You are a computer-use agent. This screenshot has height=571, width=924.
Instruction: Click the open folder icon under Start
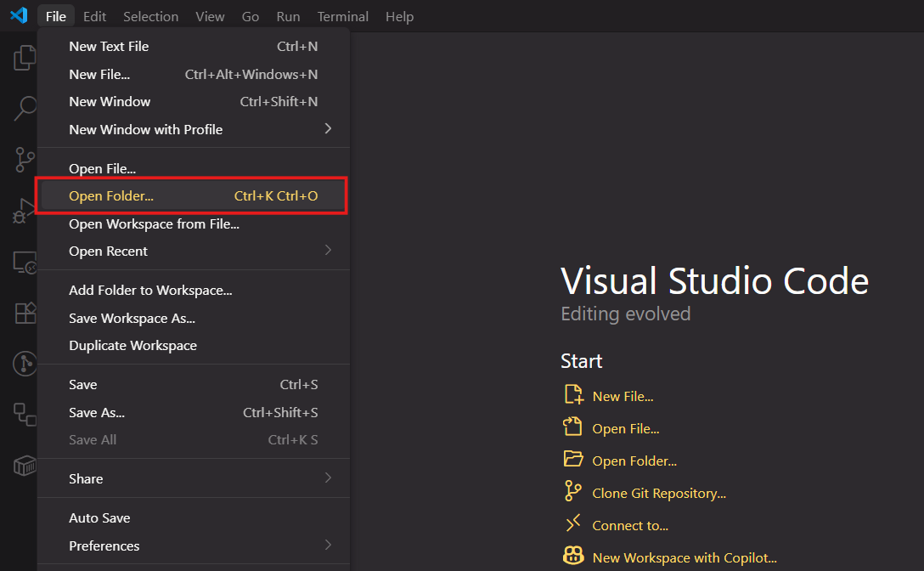point(573,458)
